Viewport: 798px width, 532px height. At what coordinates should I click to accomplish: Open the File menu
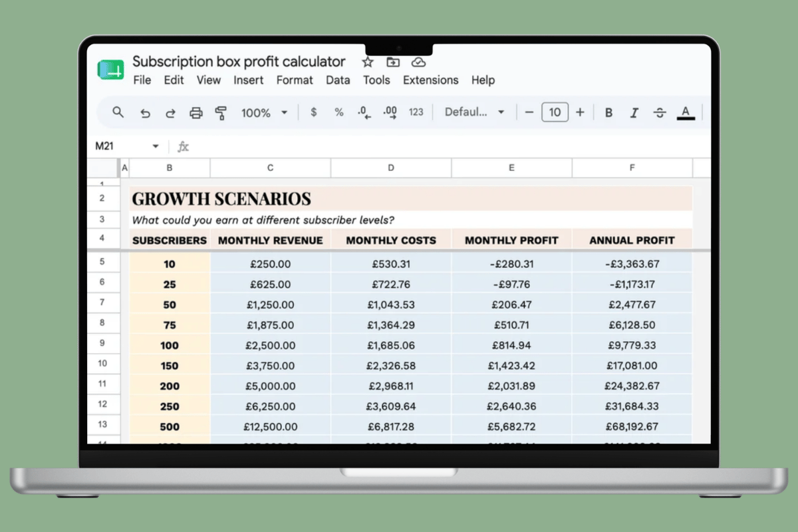(x=142, y=80)
